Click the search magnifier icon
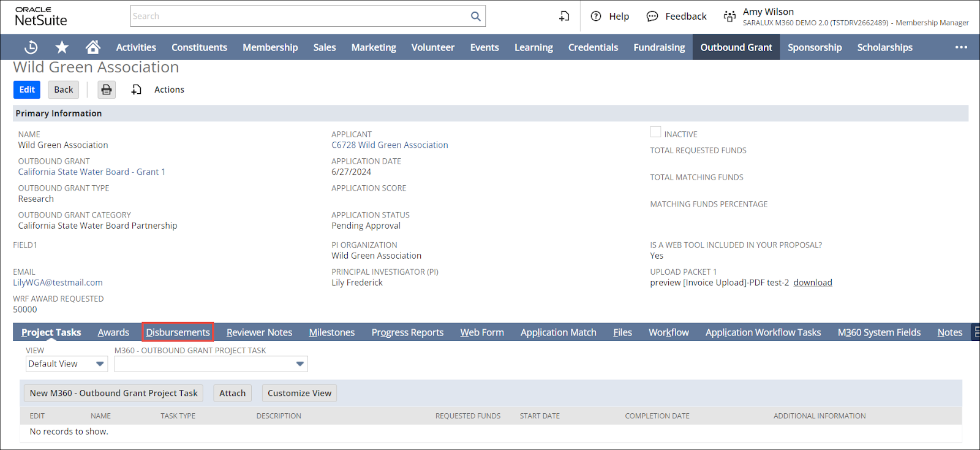Viewport: 980px width, 450px height. click(x=475, y=17)
